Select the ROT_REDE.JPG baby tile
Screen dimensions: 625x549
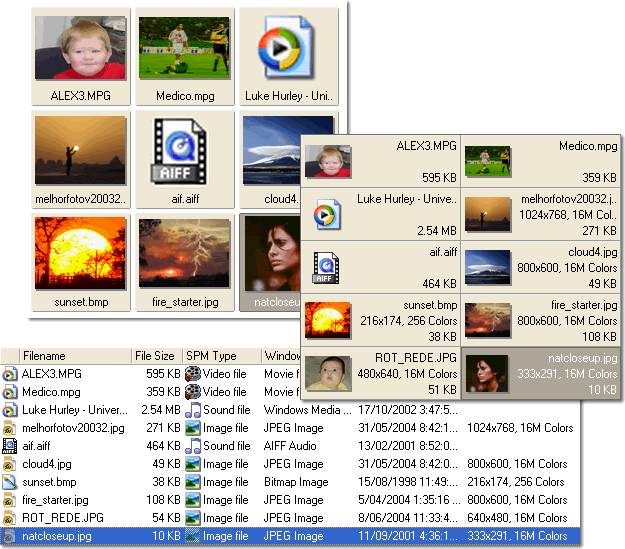click(380, 372)
